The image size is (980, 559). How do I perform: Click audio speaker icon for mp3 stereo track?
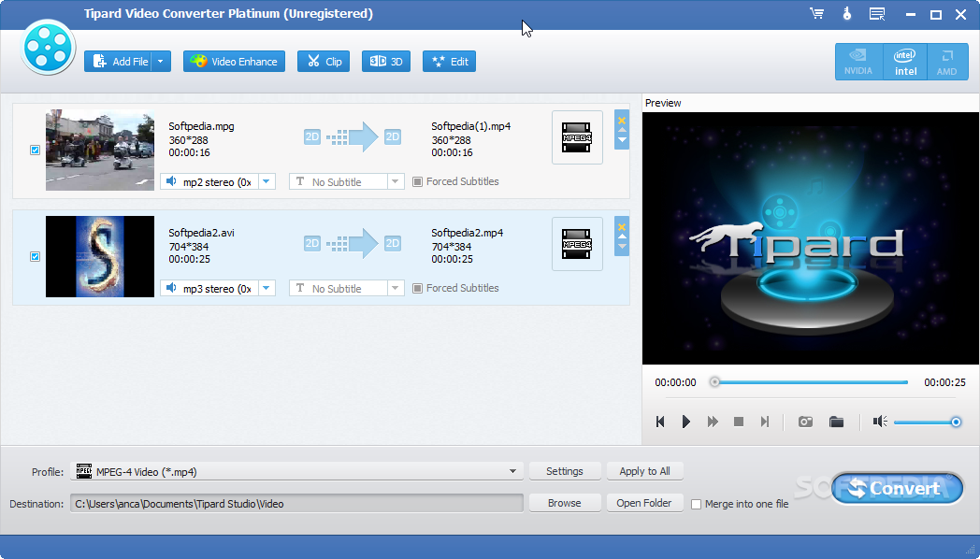(170, 289)
